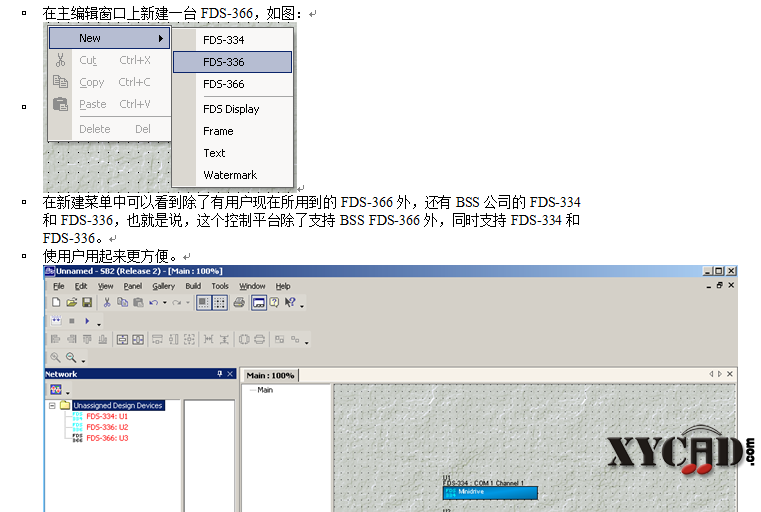Click the align right edges icon
This screenshot has height=512, width=761.
point(71,339)
